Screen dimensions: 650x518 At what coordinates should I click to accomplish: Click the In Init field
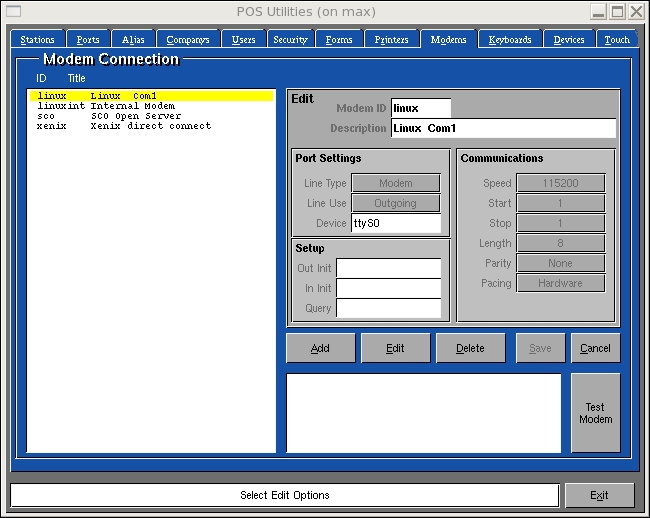coord(388,288)
